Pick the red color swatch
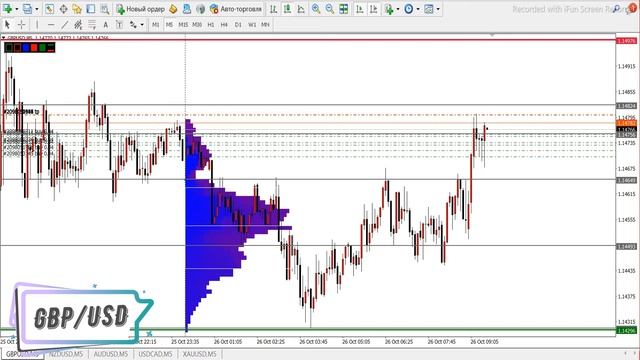Viewport: 640px width, 360px height. (x=34, y=48)
